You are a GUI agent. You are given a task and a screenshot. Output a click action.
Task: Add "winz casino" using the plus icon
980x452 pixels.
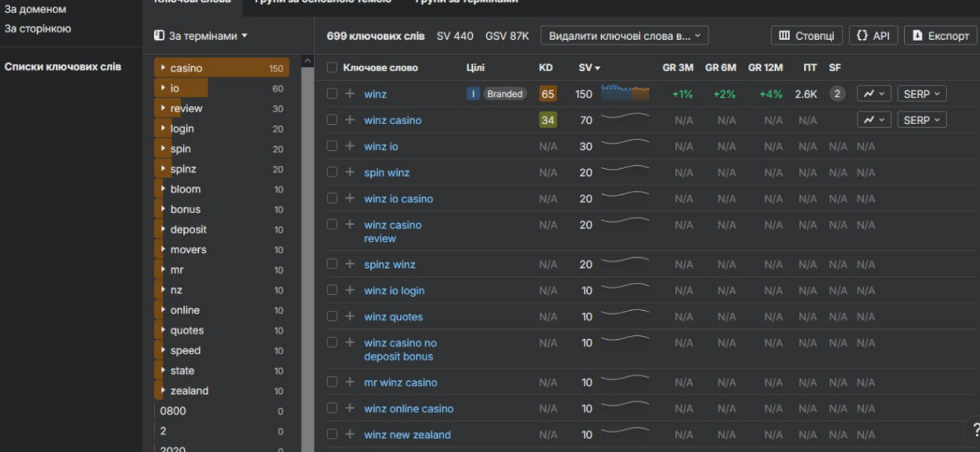point(350,120)
